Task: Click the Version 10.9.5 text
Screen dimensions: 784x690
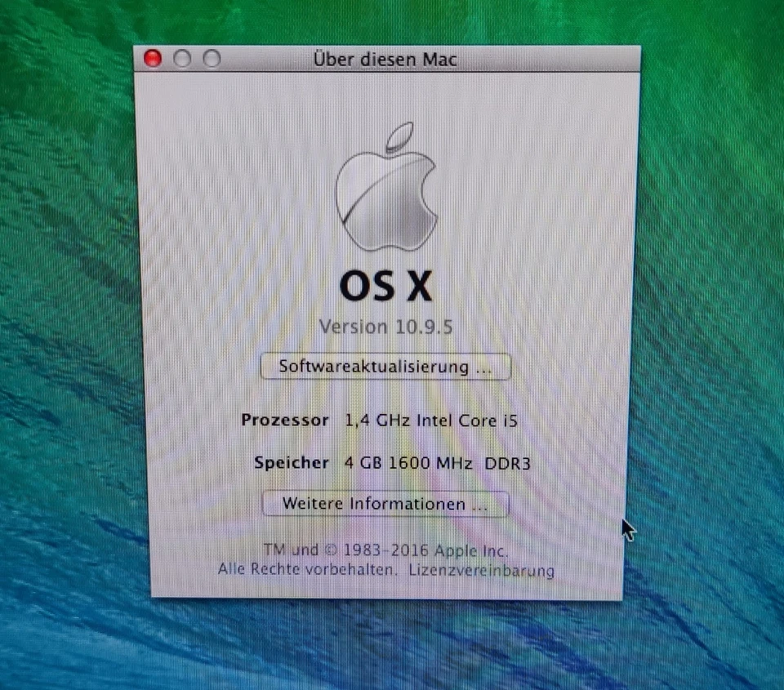Action: tap(385, 327)
